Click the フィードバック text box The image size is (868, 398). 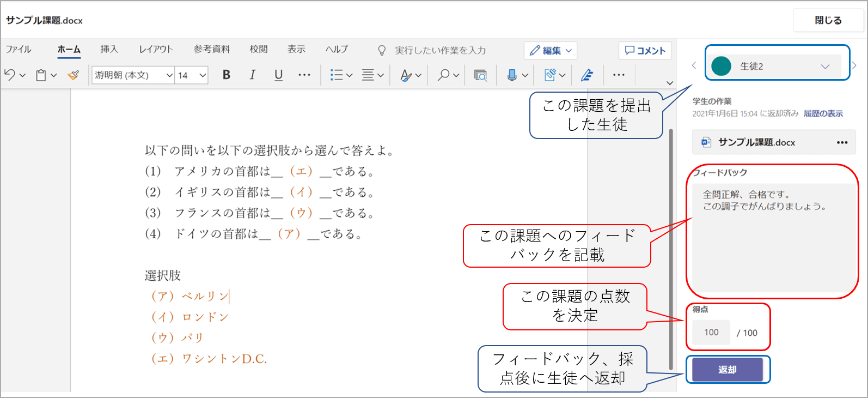(772, 240)
